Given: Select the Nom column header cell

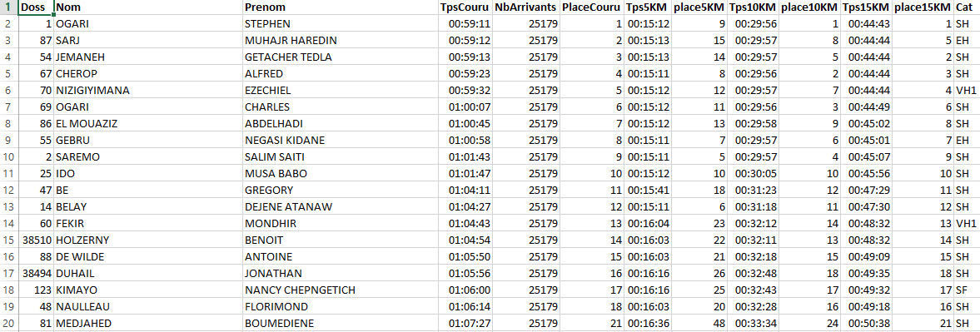Looking at the screenshot, I should (149, 7).
